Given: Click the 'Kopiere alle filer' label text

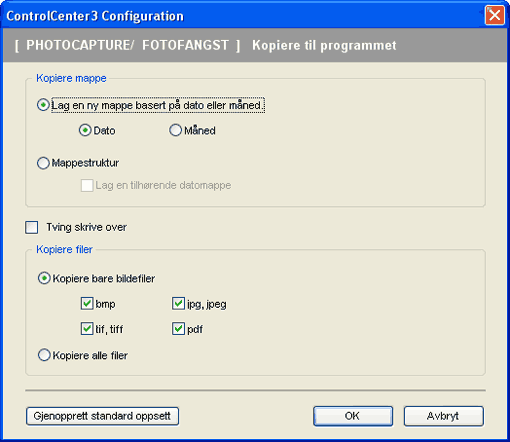Looking at the screenshot, I should tap(90, 356).
